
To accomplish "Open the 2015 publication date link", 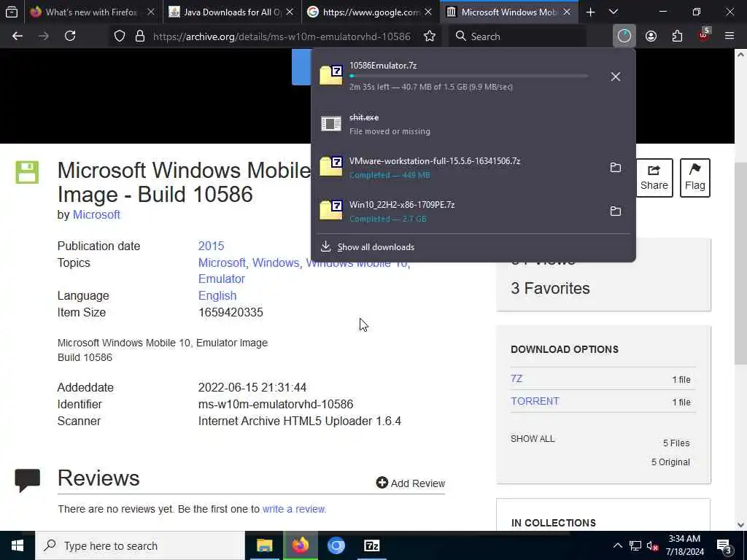I will tap(211, 246).
